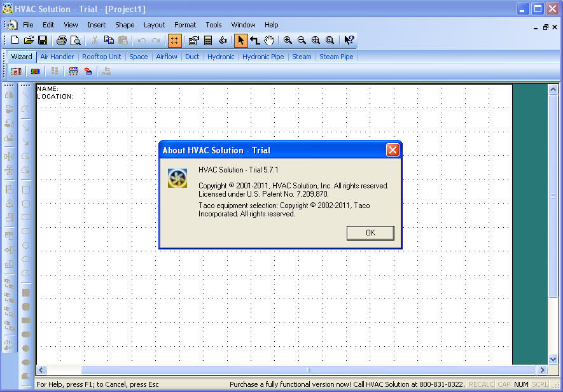Click the NUM indicator in status bar

coord(521,384)
